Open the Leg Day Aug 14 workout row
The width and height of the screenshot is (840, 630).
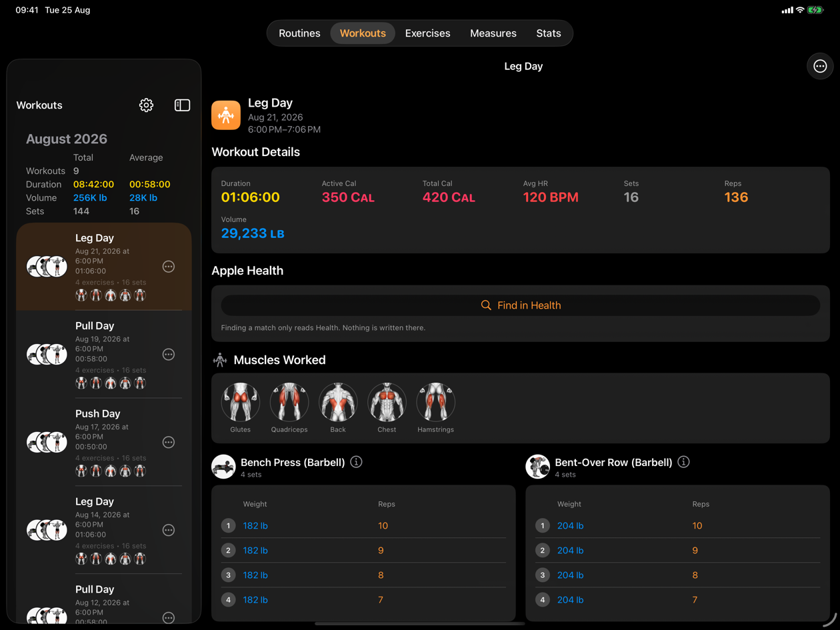104,530
